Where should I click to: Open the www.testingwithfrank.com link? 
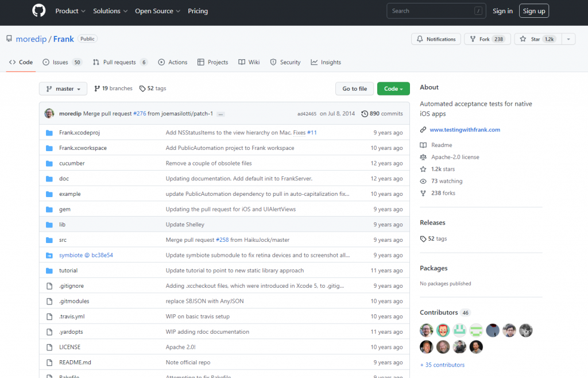tap(465, 130)
